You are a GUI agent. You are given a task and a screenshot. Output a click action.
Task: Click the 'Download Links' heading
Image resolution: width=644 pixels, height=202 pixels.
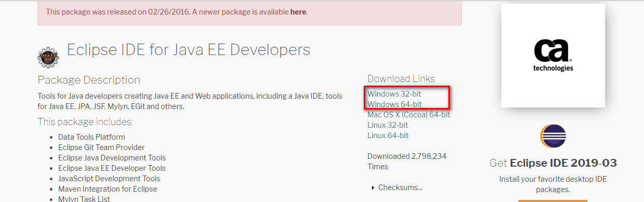(401, 79)
